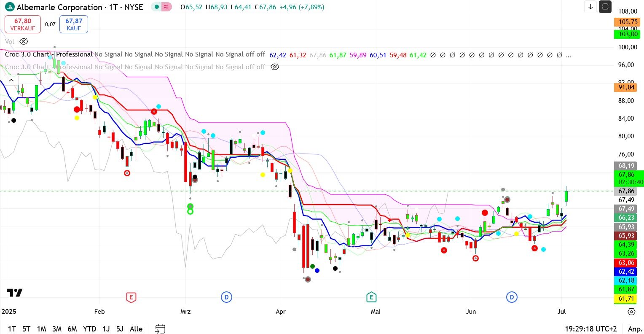This screenshot has height=334, width=644.
Task: Click the Albemarle Corporation symbol logo
Action: 9,7
